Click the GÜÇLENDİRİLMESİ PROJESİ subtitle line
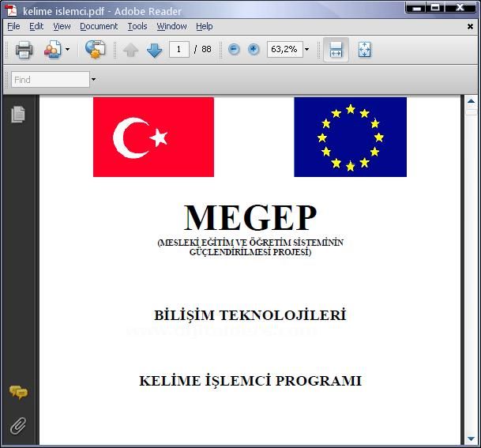 [x=250, y=252]
